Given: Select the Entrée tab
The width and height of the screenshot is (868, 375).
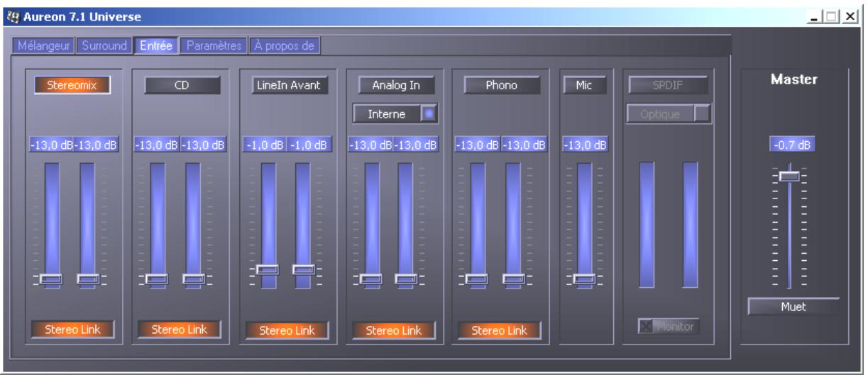Looking at the screenshot, I should click(x=155, y=46).
